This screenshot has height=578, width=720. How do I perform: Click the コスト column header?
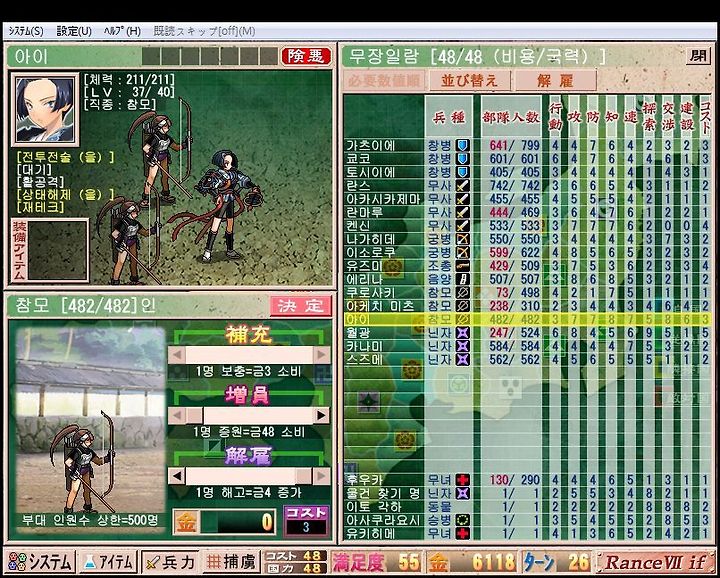pyautogui.click(x=705, y=117)
